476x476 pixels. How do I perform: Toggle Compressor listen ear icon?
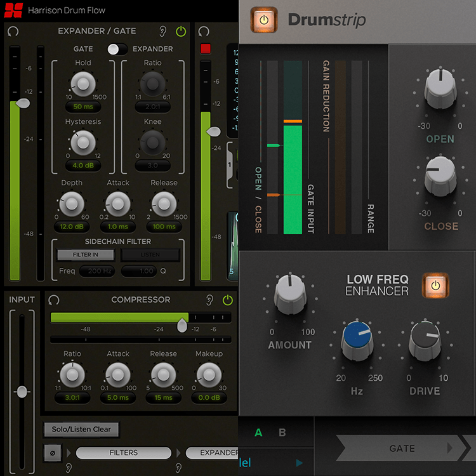209,300
